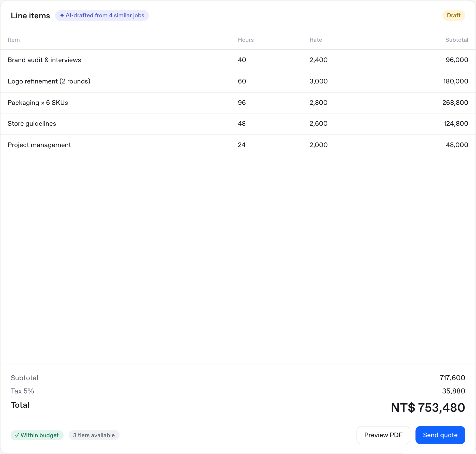
Task: Click subtotal 124,800 in Store guidelines row
Action: tap(456, 124)
